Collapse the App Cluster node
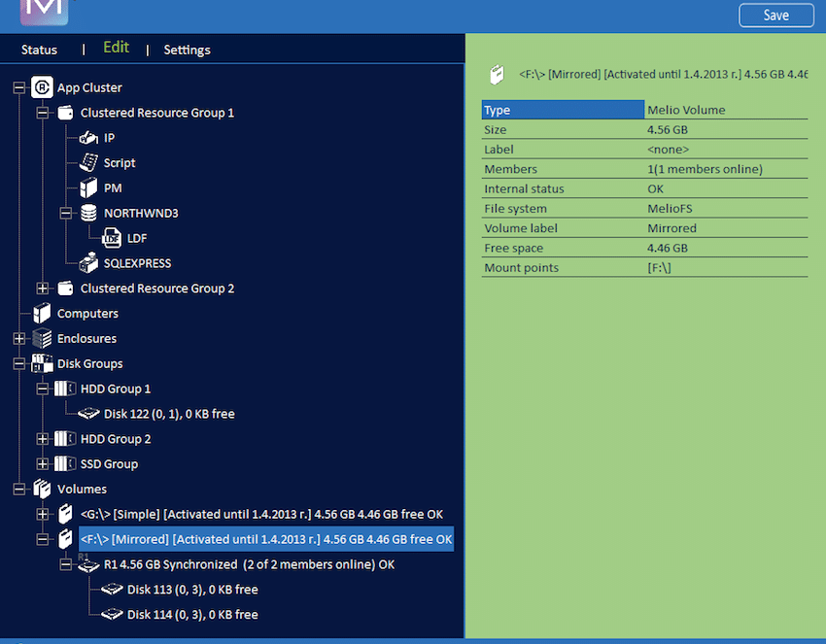 click(x=19, y=87)
